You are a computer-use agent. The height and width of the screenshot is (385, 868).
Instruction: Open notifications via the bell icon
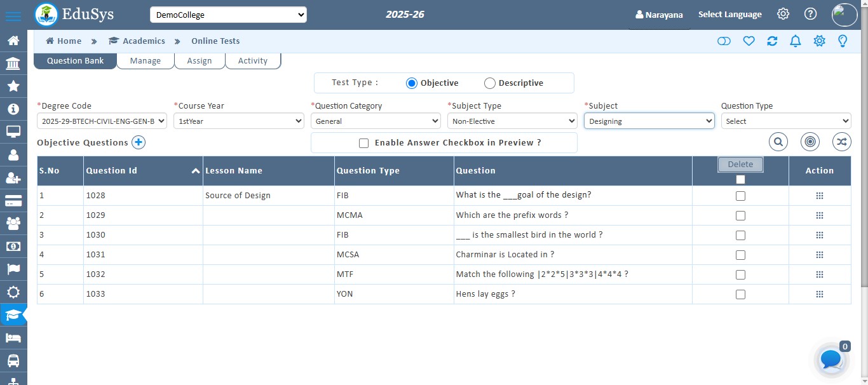point(795,41)
